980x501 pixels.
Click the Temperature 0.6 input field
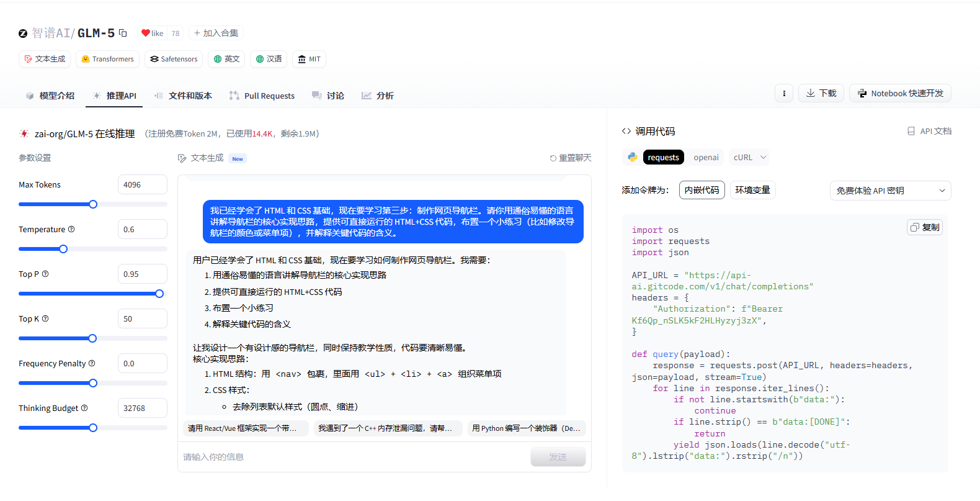click(x=143, y=229)
